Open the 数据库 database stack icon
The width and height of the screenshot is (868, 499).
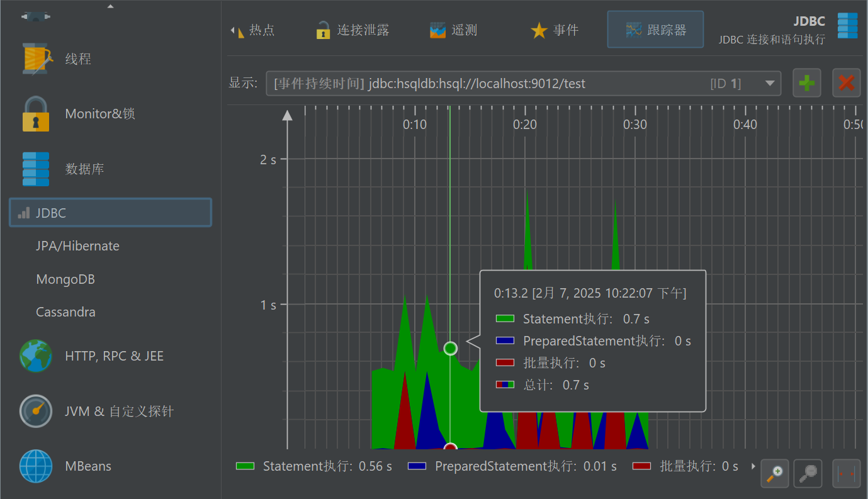(36, 169)
